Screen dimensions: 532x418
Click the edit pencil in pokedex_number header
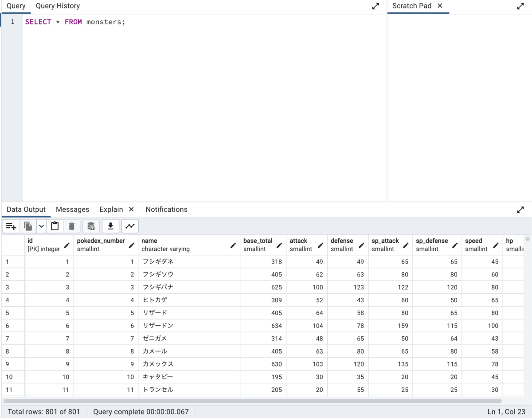pos(132,245)
